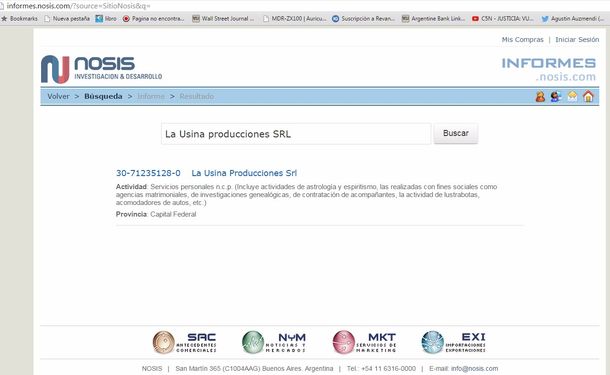
Task: Click the Tel +54 11 6316-0000 footer text
Action: point(381,368)
